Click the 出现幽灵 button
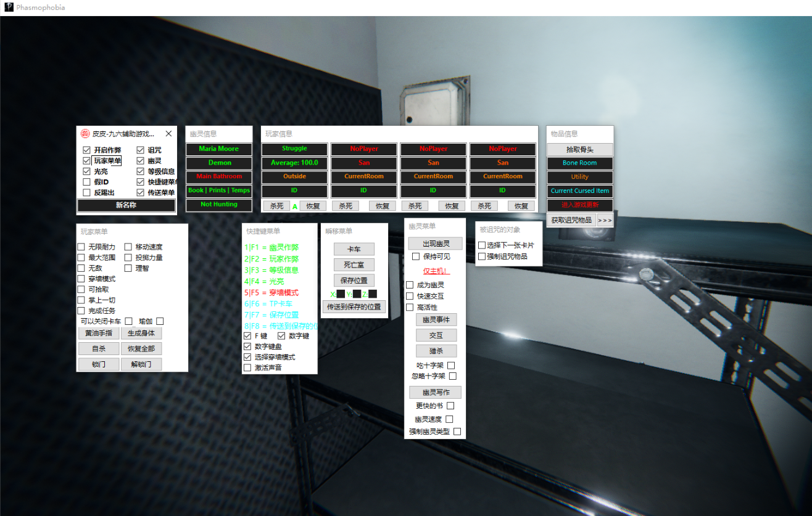The height and width of the screenshot is (516, 812). (435, 244)
